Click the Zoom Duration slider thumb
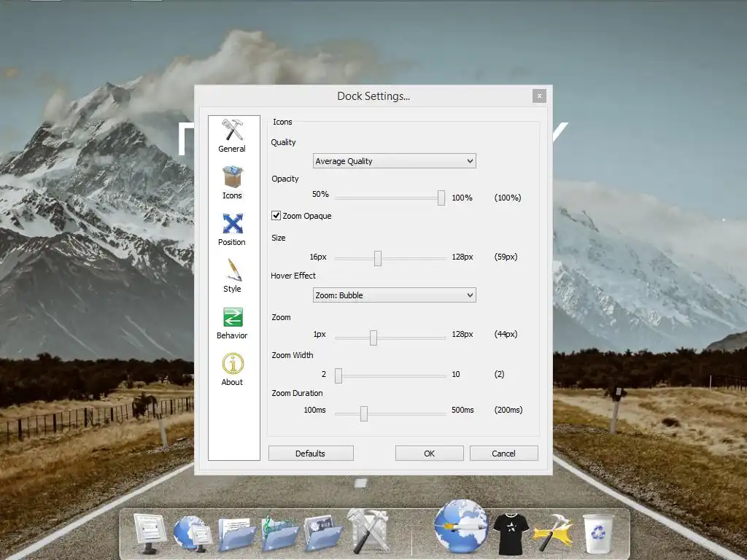The width and height of the screenshot is (747, 560). coord(364,413)
